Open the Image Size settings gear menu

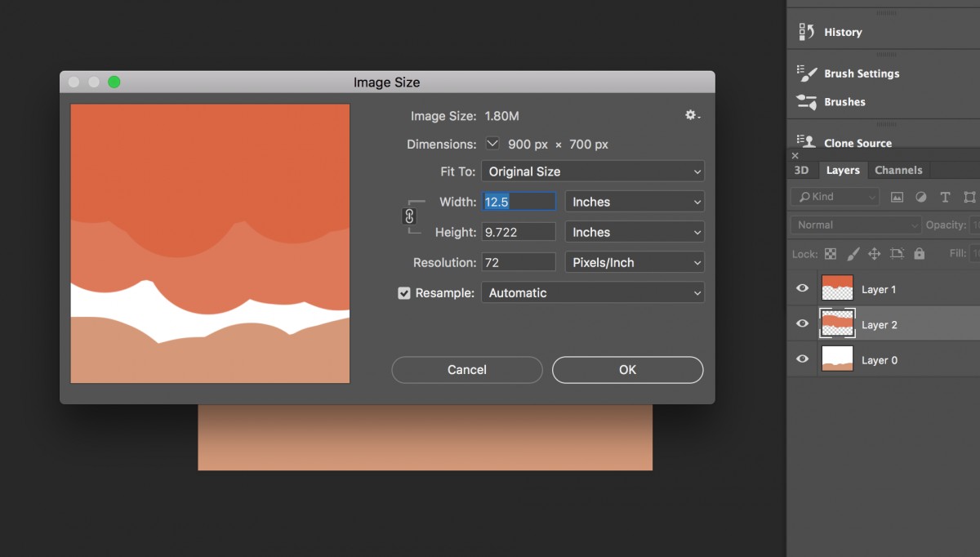pos(690,115)
